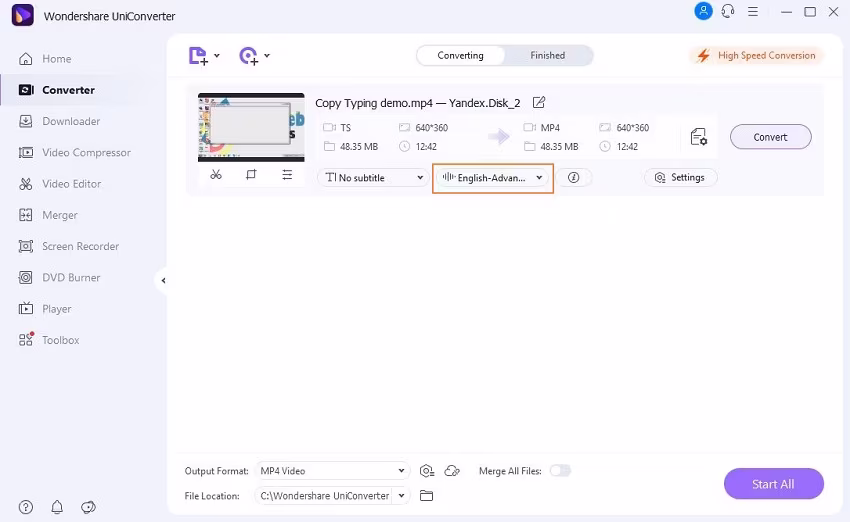
Task: Click the Wondershare UniConverter logo
Action: tap(23, 15)
